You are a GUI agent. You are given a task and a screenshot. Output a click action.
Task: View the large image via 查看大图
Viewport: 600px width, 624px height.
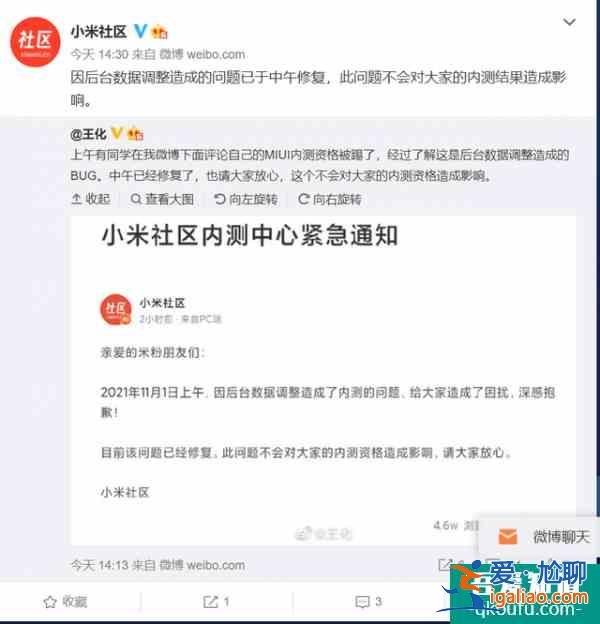[162, 199]
